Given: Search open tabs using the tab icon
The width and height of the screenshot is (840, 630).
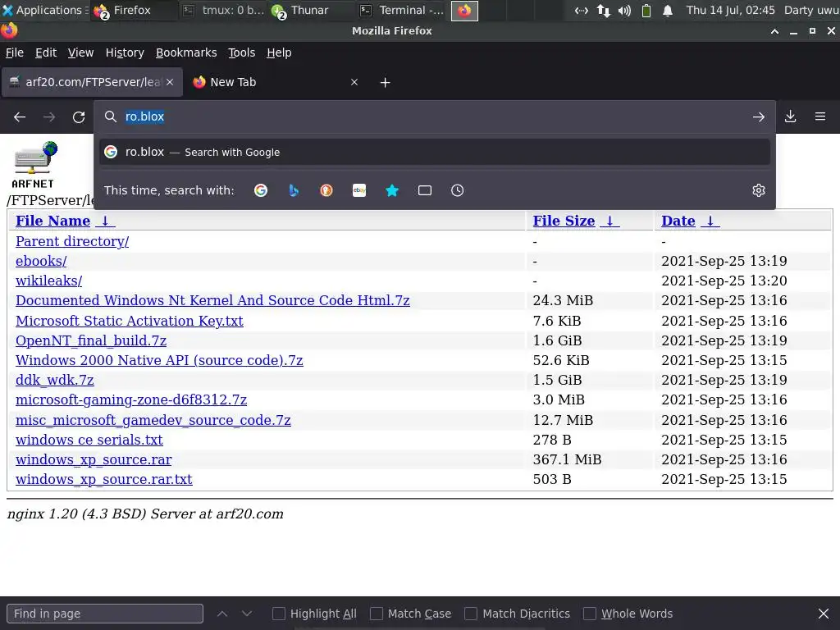Looking at the screenshot, I should point(425,190).
